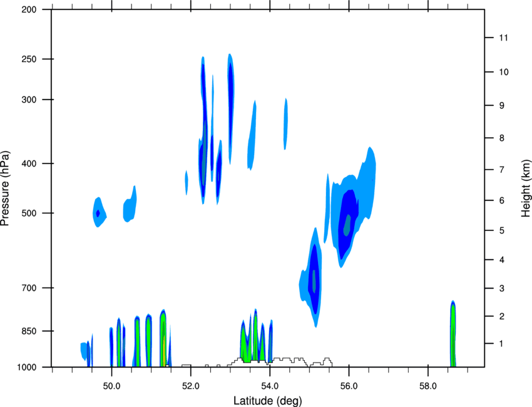This screenshot has height=407, width=532.
Task: Click the 5 km height label
Action: tap(501, 230)
